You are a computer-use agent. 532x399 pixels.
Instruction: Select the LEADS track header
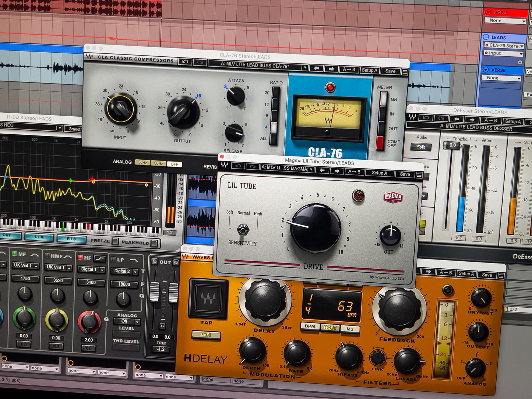click(499, 37)
